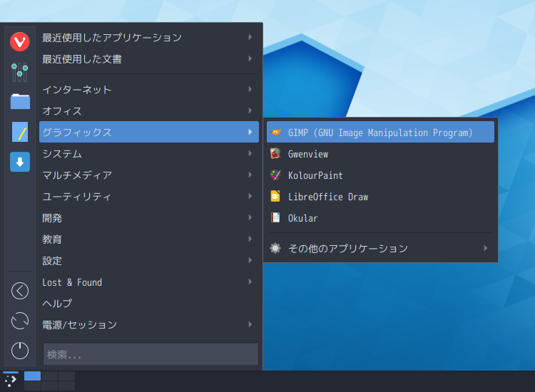Viewport: 535px width, 392px height.
Task: Launch LibreOffice Draw from submenu
Action: [x=380, y=196]
